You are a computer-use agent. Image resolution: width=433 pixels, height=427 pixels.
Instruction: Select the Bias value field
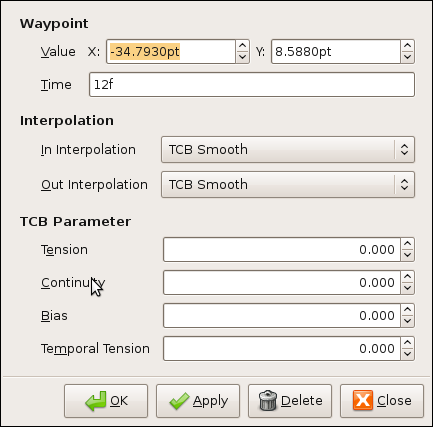point(282,316)
